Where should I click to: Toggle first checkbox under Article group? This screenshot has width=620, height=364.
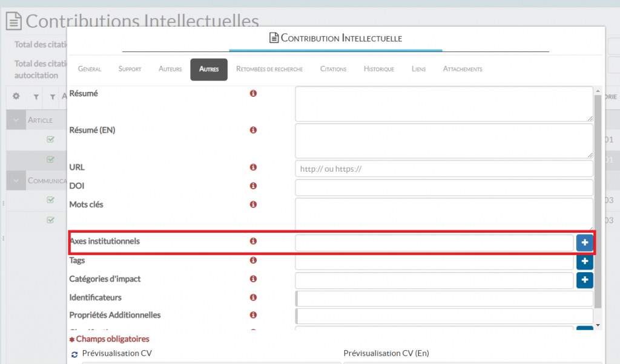coord(51,140)
